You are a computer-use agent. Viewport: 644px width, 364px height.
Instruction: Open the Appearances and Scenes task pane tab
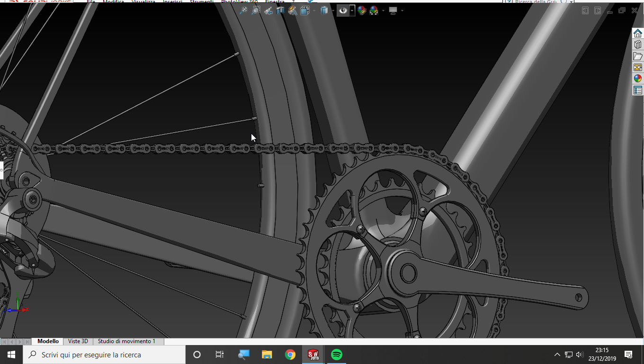click(x=638, y=79)
